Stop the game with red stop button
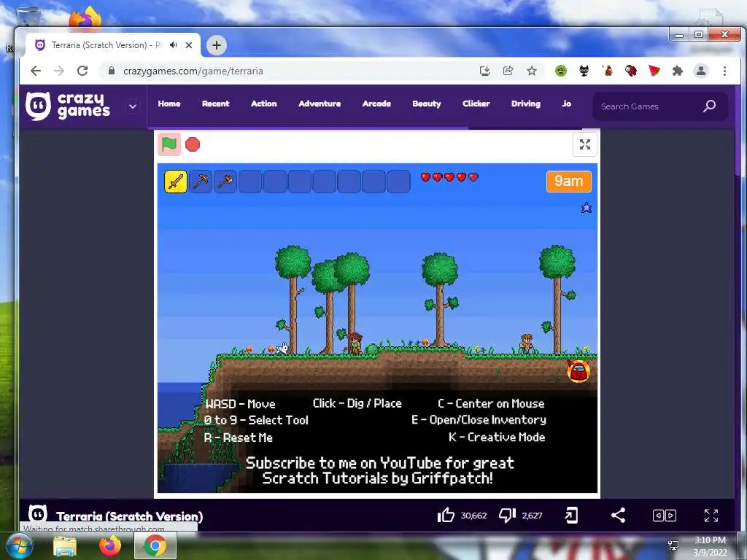This screenshot has width=747, height=560. [193, 144]
